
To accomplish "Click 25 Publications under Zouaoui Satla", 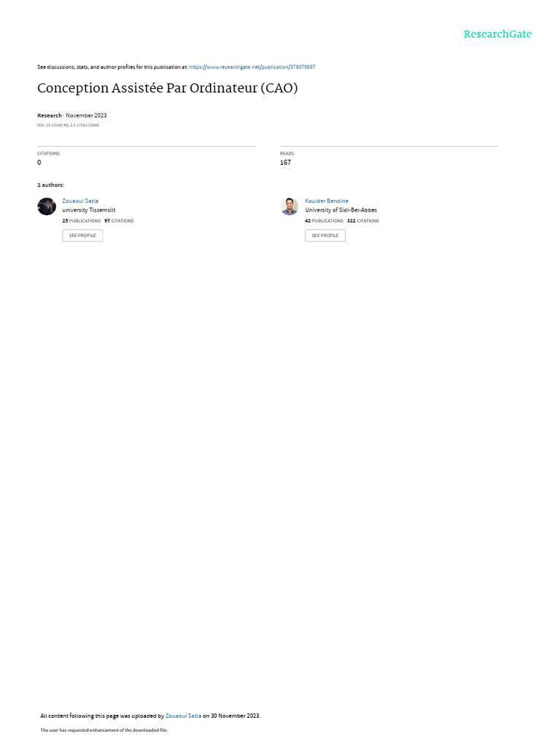I will click(82, 221).
